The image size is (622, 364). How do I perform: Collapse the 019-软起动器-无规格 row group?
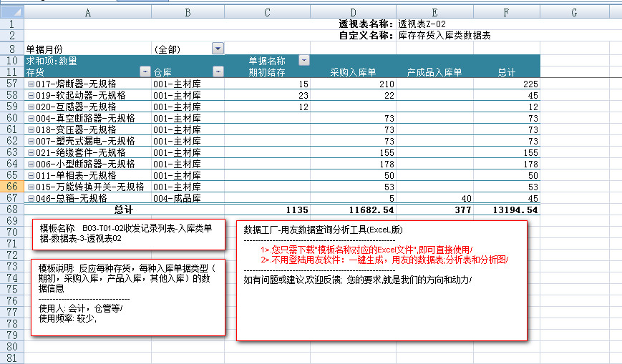[30, 96]
